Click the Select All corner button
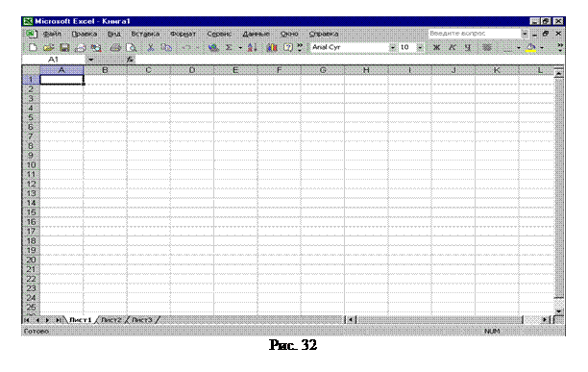Screen dimensions: 588x372 pyautogui.click(x=31, y=70)
